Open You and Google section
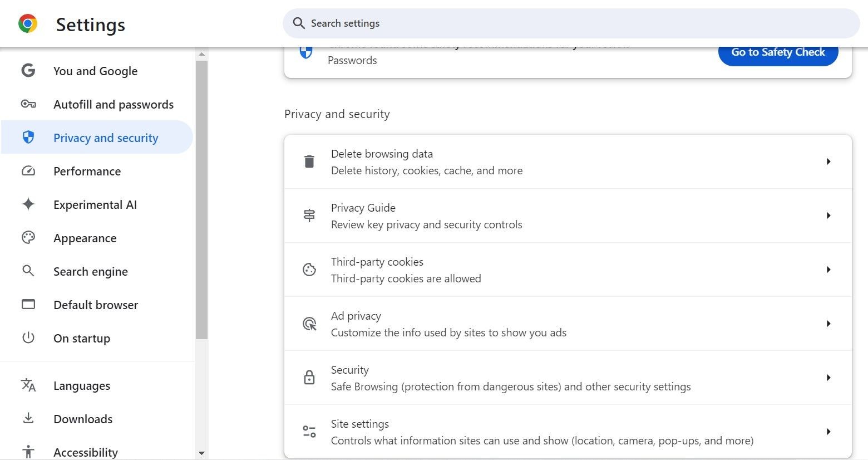 click(x=97, y=71)
